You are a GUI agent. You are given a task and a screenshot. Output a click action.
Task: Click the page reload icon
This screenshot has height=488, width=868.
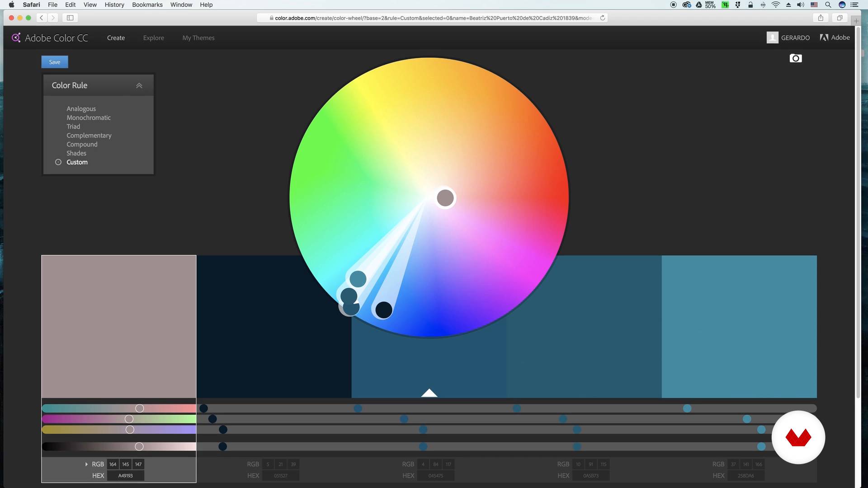tap(602, 18)
